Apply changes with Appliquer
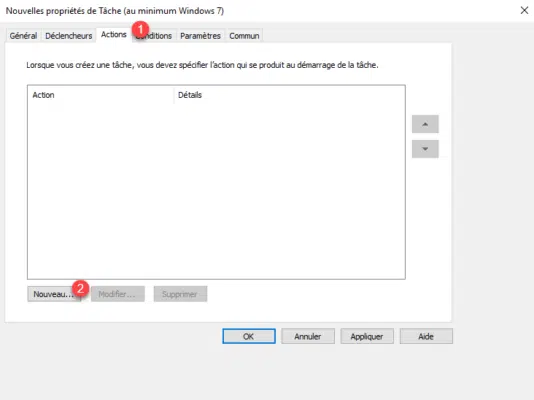The image size is (534, 400). (x=367, y=336)
